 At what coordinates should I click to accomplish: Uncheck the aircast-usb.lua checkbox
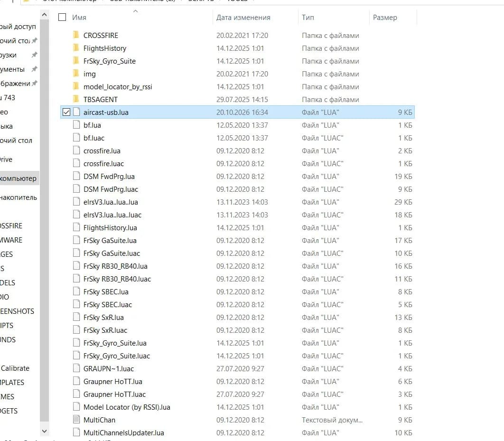click(x=66, y=112)
